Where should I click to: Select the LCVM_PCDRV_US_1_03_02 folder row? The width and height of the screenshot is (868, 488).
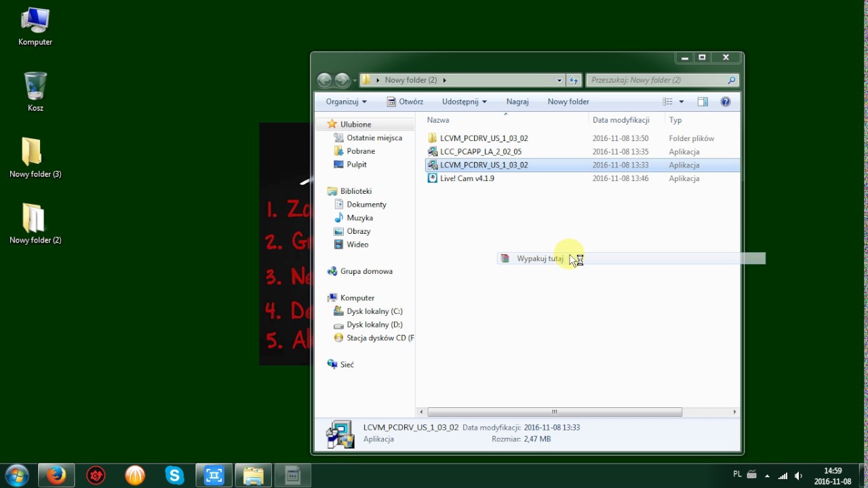(x=583, y=138)
